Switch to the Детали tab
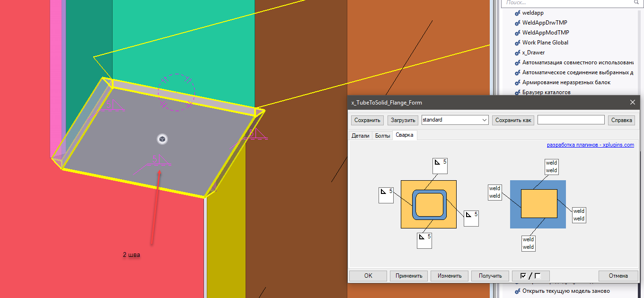644x298 pixels. click(x=360, y=136)
